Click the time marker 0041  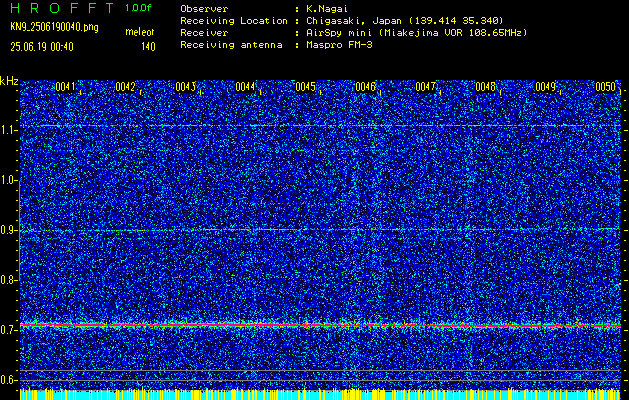[x=65, y=87]
